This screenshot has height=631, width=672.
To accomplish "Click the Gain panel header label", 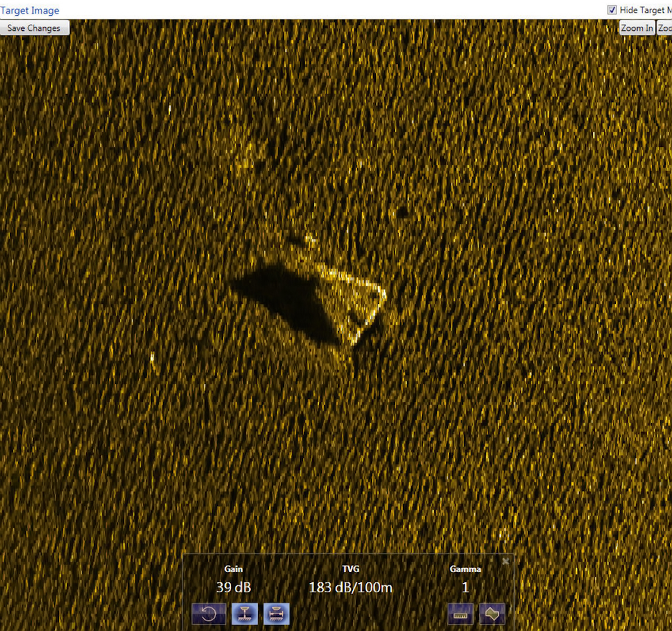I will coord(234,569).
